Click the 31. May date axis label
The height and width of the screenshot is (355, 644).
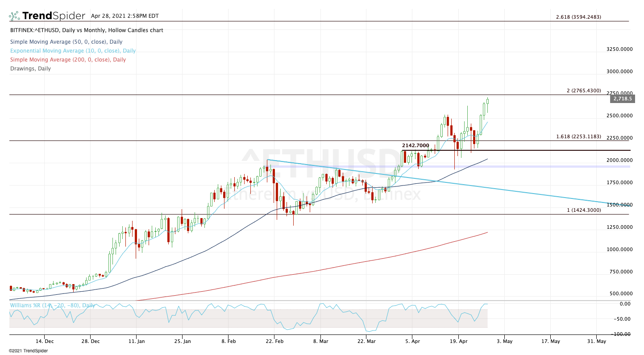coord(596,341)
